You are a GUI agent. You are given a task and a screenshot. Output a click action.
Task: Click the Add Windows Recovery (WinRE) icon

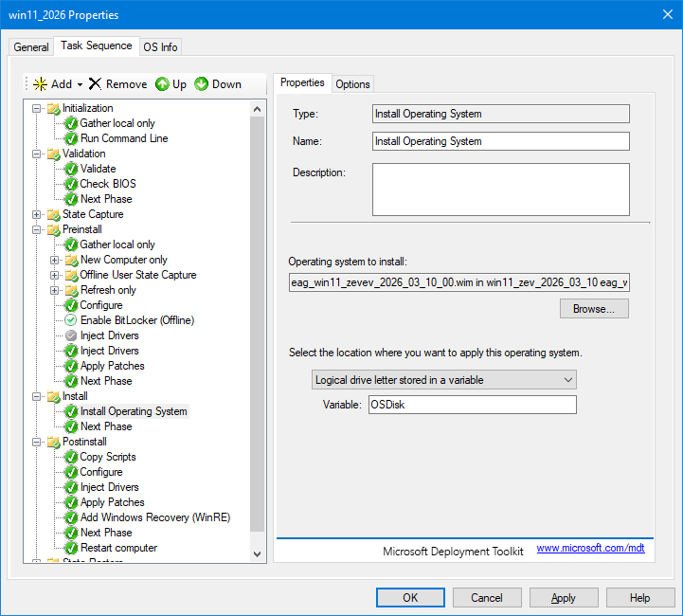pos(71,517)
